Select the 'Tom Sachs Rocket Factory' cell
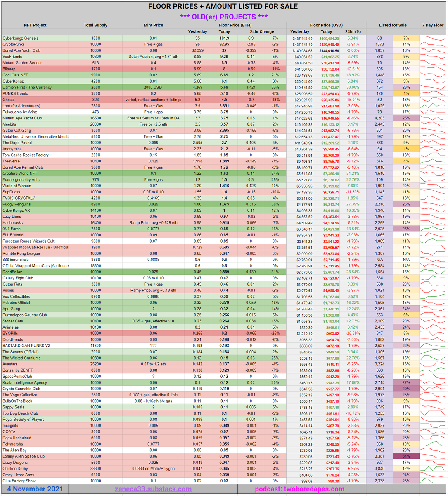 click(35, 155)
